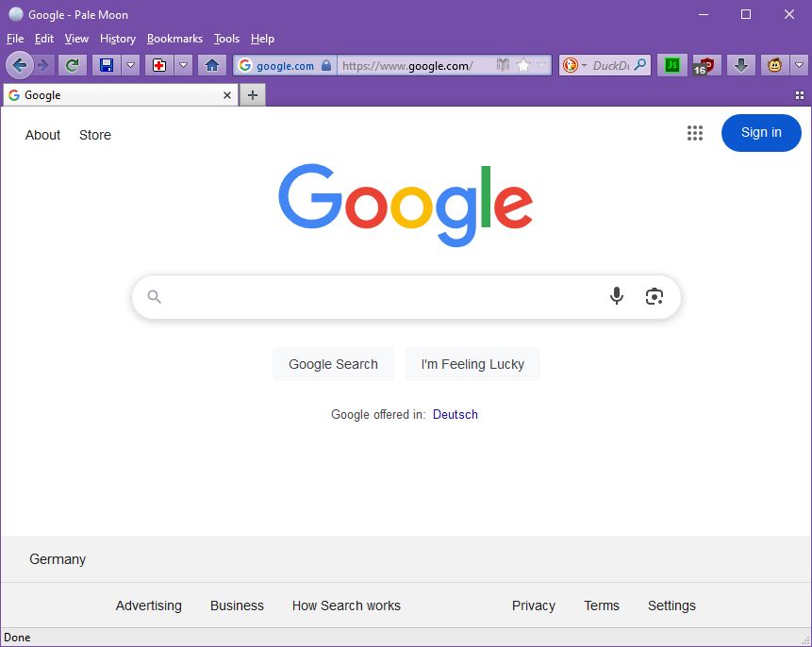Open the DuckDuckGo search engine selector
This screenshot has height=647, width=812.
pos(573,65)
